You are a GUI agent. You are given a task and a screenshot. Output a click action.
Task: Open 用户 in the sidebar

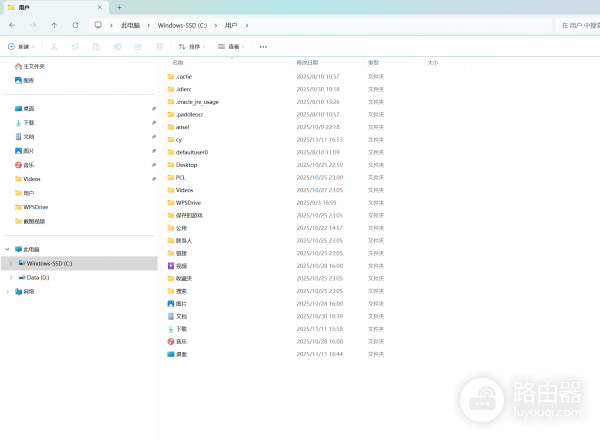point(24,193)
